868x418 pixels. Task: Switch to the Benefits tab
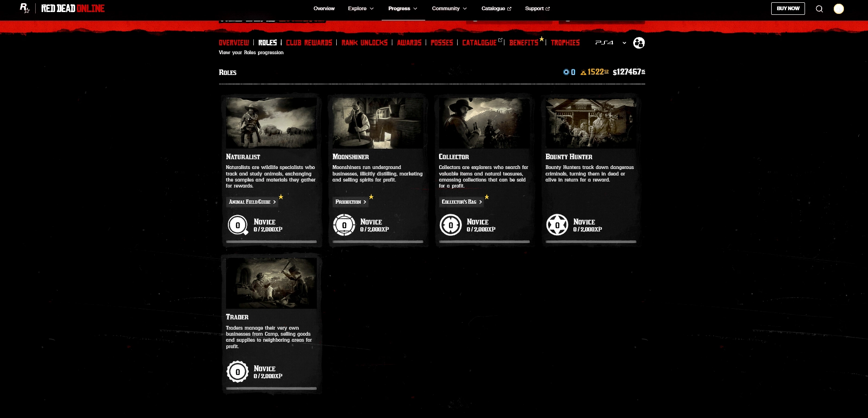coord(524,43)
